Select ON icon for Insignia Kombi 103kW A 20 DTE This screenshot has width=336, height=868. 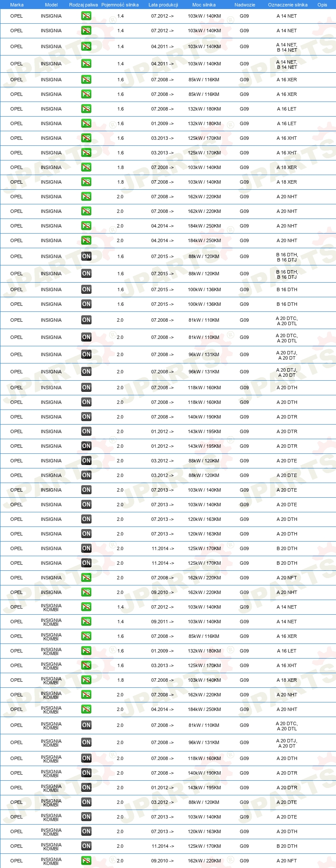pos(86,817)
